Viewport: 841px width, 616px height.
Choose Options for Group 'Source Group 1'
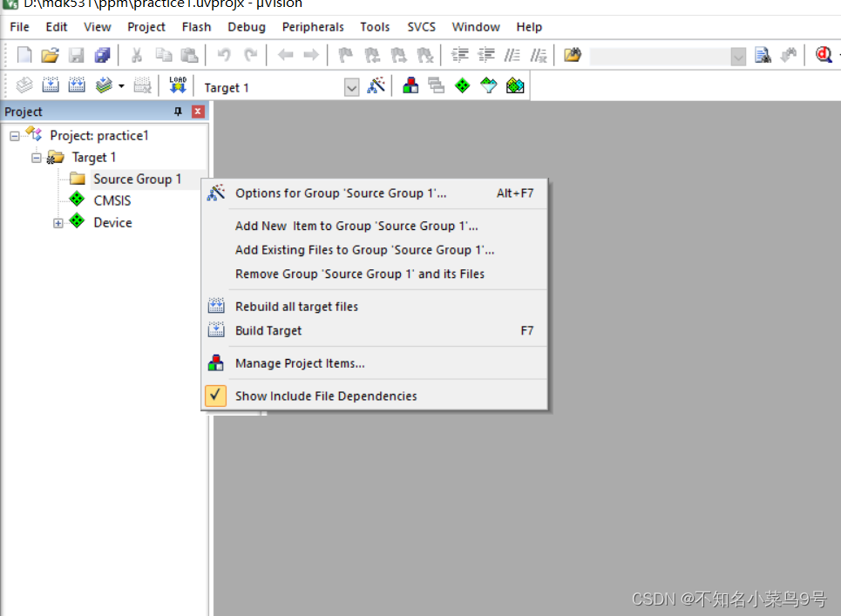coord(375,193)
